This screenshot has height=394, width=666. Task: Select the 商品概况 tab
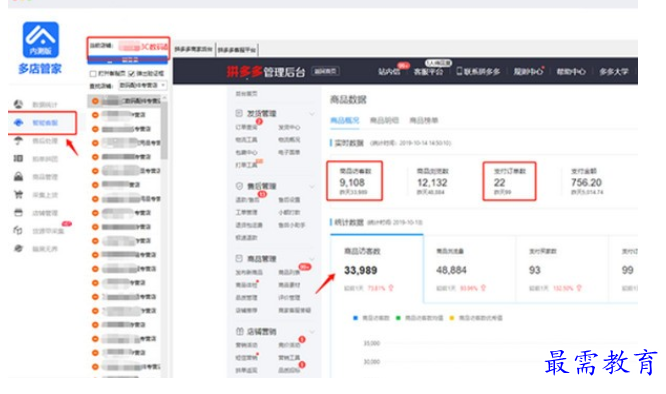coord(344,120)
